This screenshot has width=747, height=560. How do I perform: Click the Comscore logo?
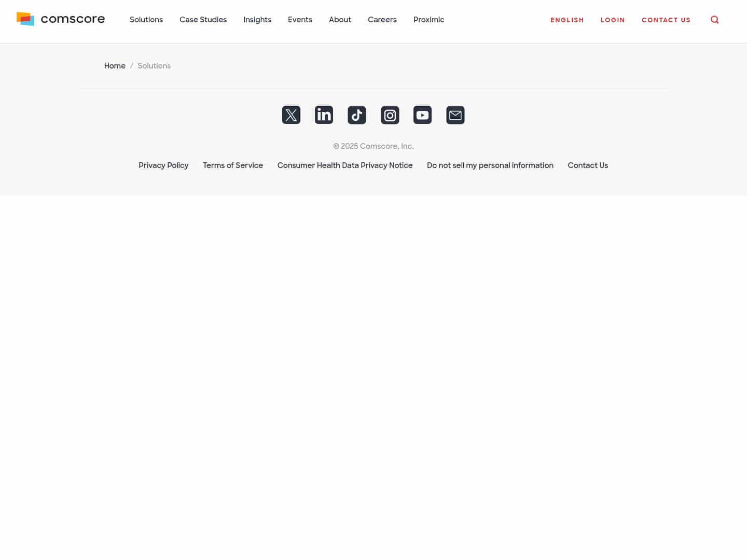tap(60, 19)
